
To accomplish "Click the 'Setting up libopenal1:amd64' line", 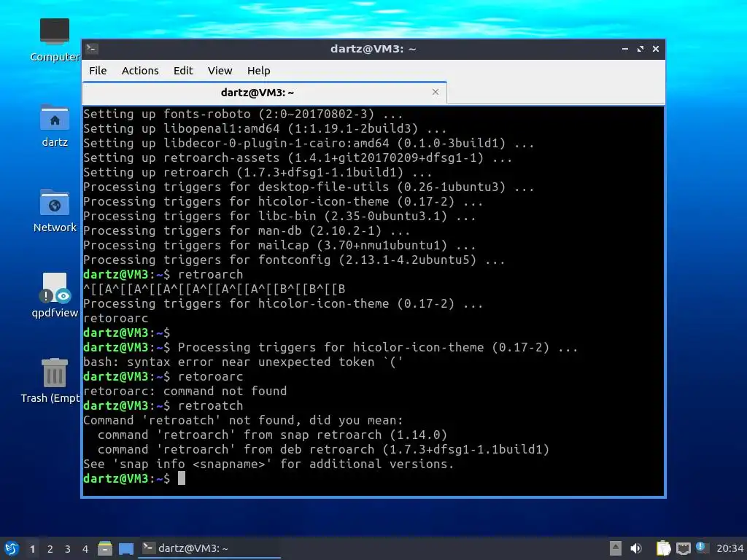I will 265,128.
